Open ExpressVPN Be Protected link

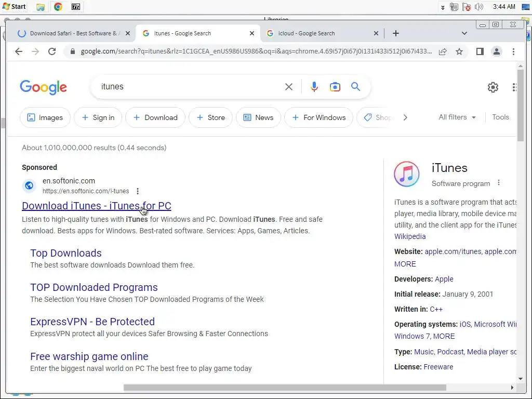coord(92,322)
